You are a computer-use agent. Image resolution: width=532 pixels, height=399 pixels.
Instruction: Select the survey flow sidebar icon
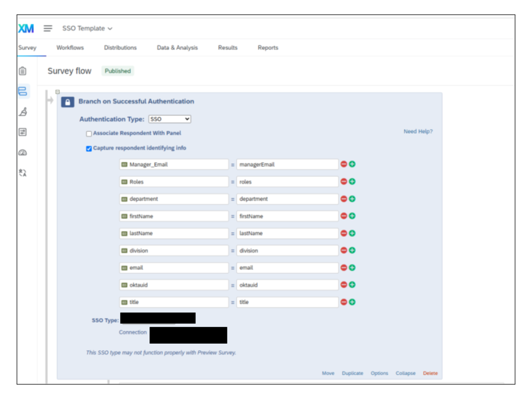(x=23, y=91)
